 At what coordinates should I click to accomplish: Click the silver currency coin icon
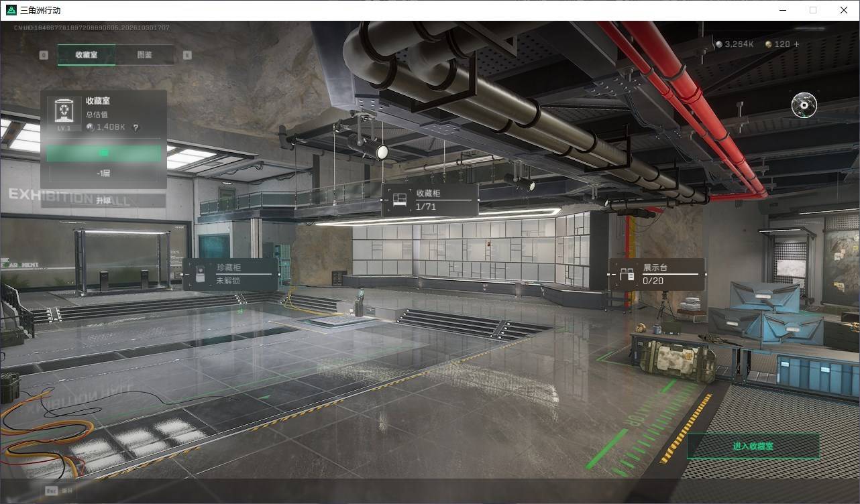[x=719, y=44]
